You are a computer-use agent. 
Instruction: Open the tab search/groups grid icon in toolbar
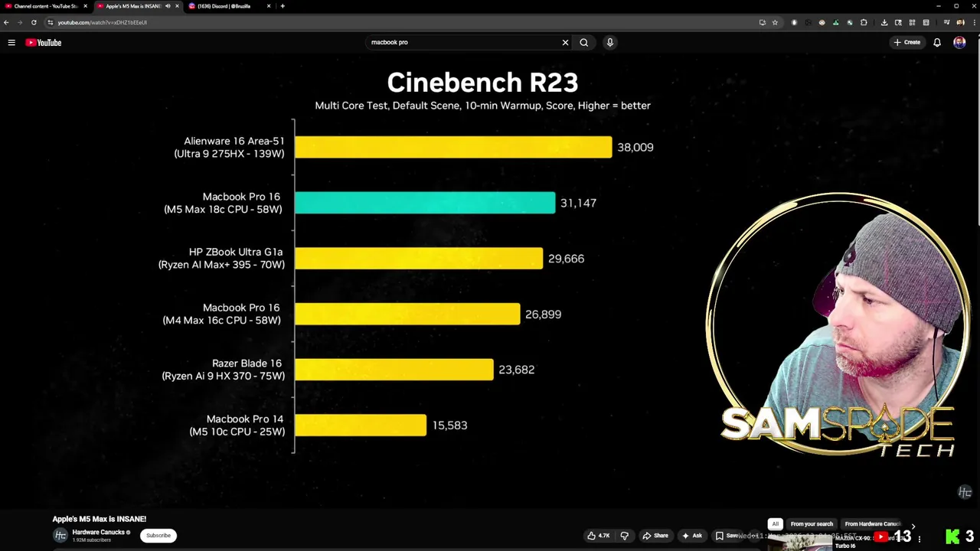coord(912,22)
